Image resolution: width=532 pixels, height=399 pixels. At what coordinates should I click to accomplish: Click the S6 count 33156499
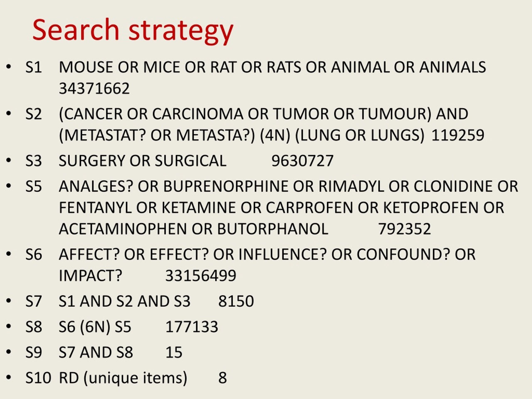[x=201, y=276]
